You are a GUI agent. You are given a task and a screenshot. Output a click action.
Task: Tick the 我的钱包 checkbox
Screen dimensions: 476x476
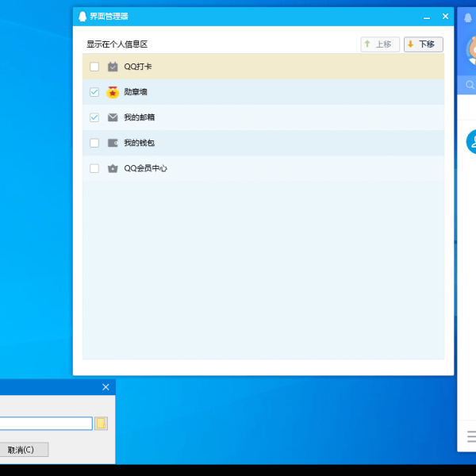click(x=94, y=143)
